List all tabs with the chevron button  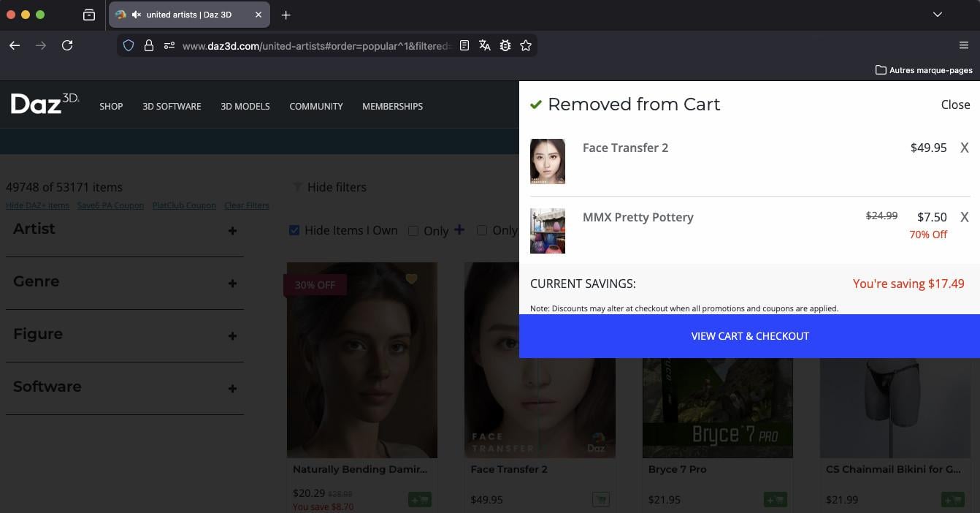coord(938,15)
